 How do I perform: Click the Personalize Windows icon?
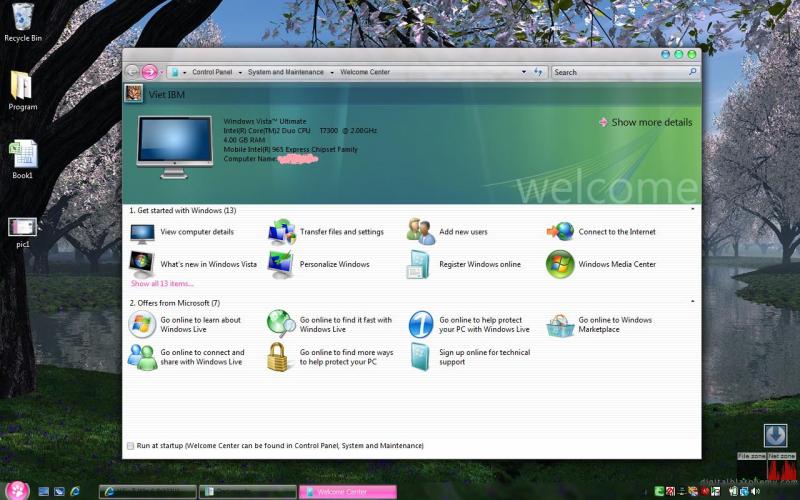point(281,264)
